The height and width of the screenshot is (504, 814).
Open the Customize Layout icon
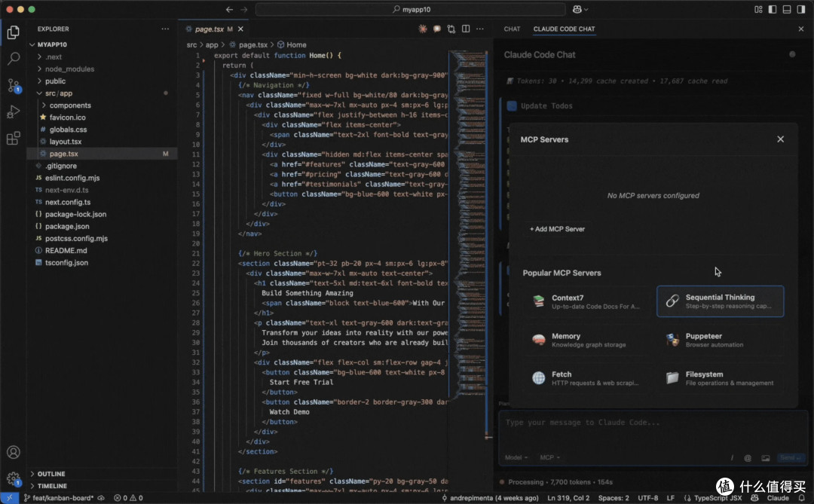[x=758, y=9]
